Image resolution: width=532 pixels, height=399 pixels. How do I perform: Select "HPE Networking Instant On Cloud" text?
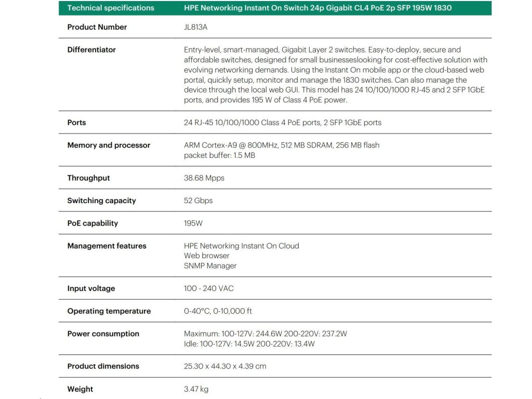click(x=241, y=246)
